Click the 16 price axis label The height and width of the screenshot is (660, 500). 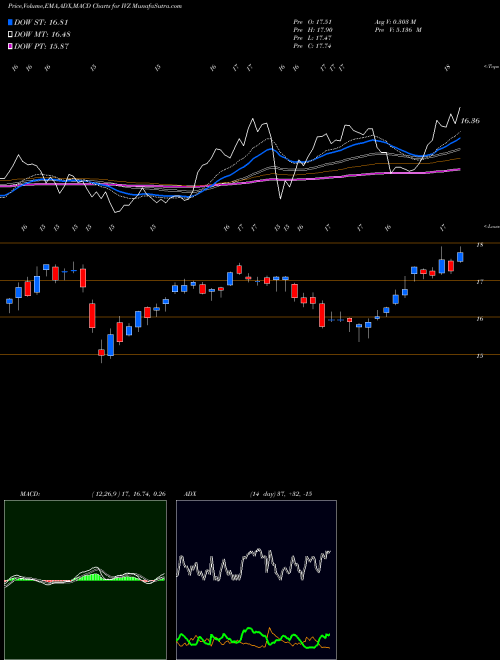point(480,319)
